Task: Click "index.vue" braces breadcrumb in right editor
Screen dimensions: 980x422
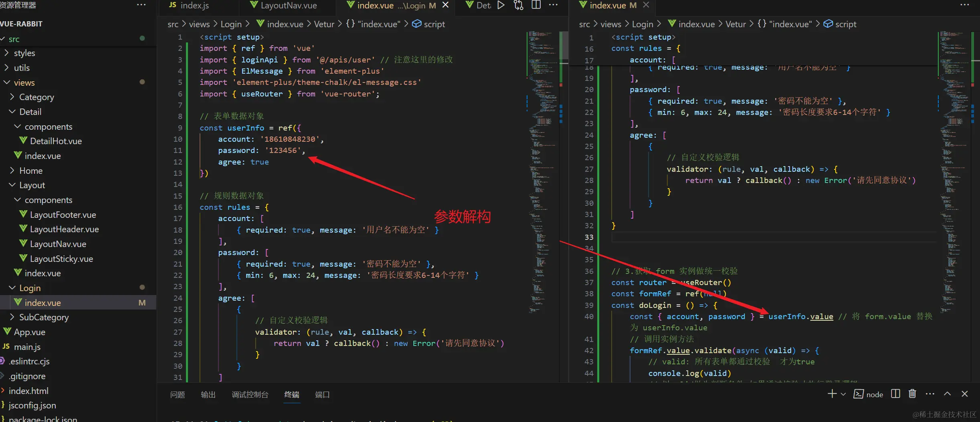Action: click(x=785, y=24)
